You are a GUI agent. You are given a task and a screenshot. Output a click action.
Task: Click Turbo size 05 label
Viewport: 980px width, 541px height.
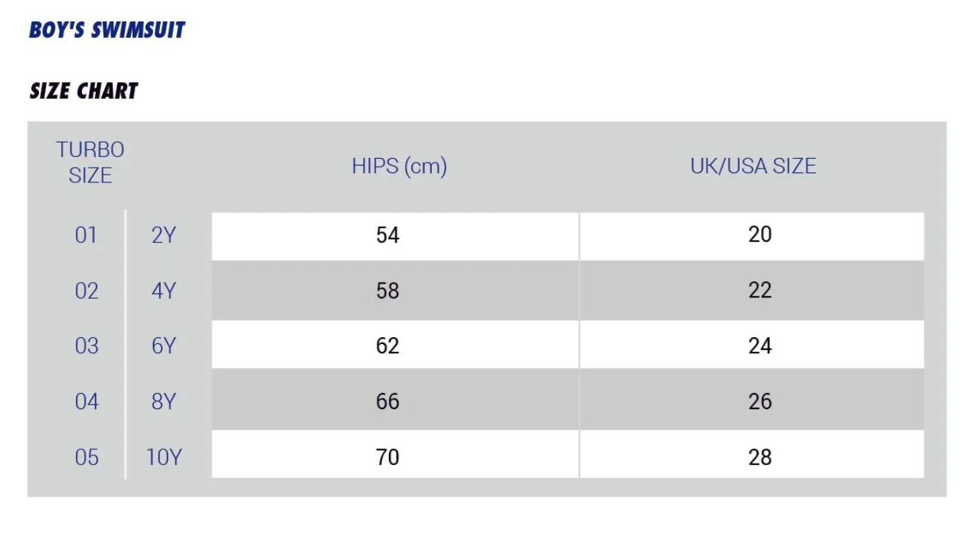click(87, 457)
